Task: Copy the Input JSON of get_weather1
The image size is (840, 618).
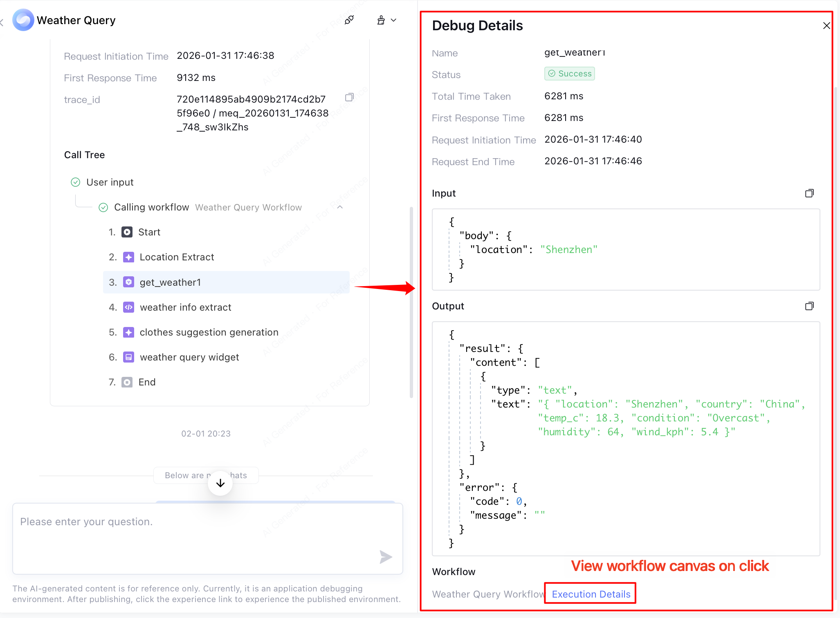Action: [x=810, y=193]
